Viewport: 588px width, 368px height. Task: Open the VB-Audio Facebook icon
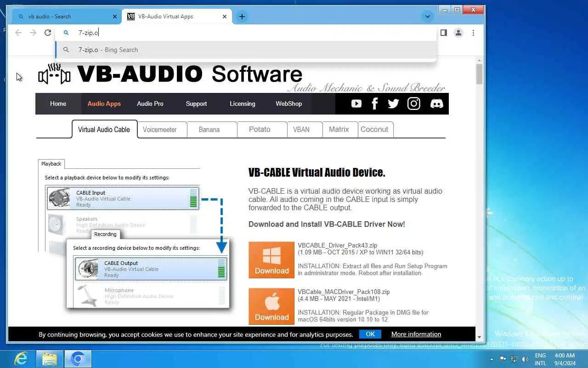coord(374,103)
